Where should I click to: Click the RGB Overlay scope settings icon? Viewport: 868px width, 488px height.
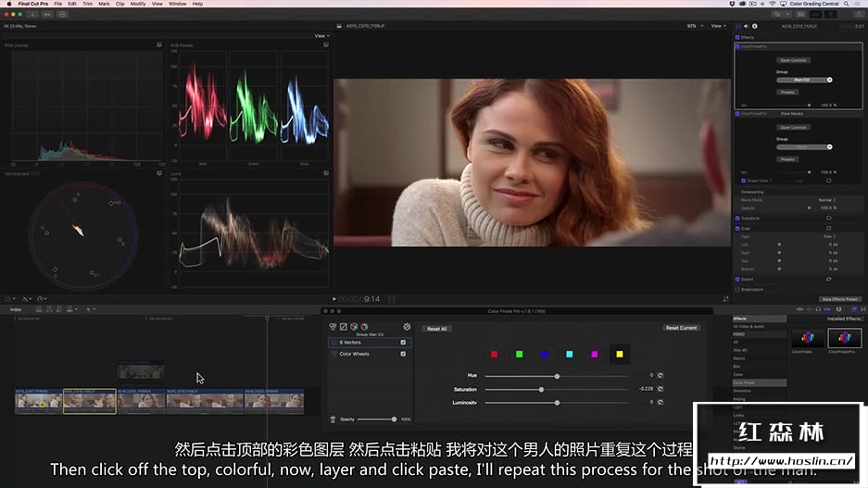click(x=159, y=44)
